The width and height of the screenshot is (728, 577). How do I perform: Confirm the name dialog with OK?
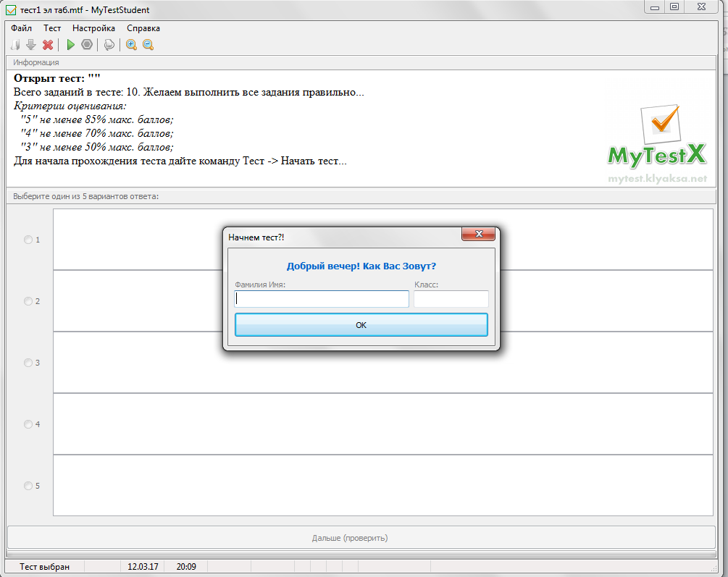361,325
